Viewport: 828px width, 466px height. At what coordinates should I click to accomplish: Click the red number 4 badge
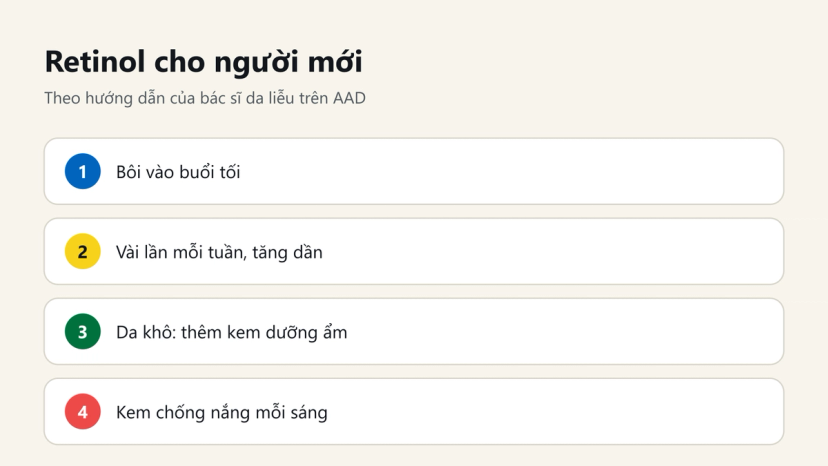point(83,412)
